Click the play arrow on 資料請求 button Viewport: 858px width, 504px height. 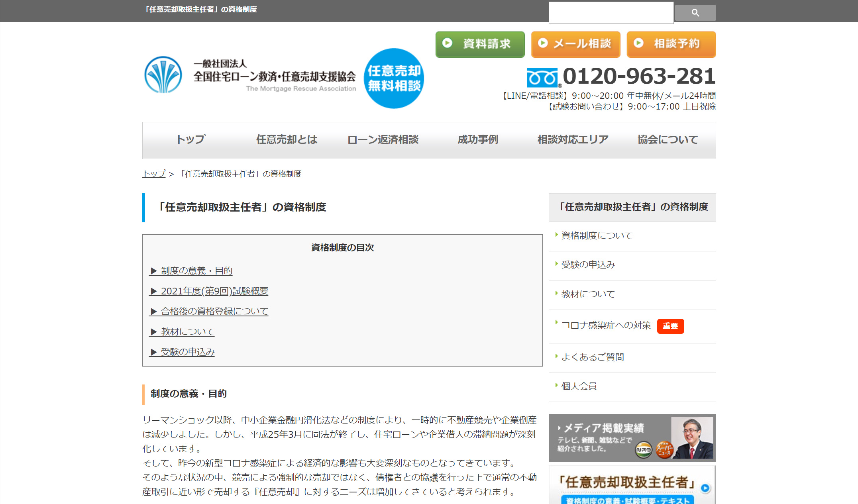click(x=447, y=44)
